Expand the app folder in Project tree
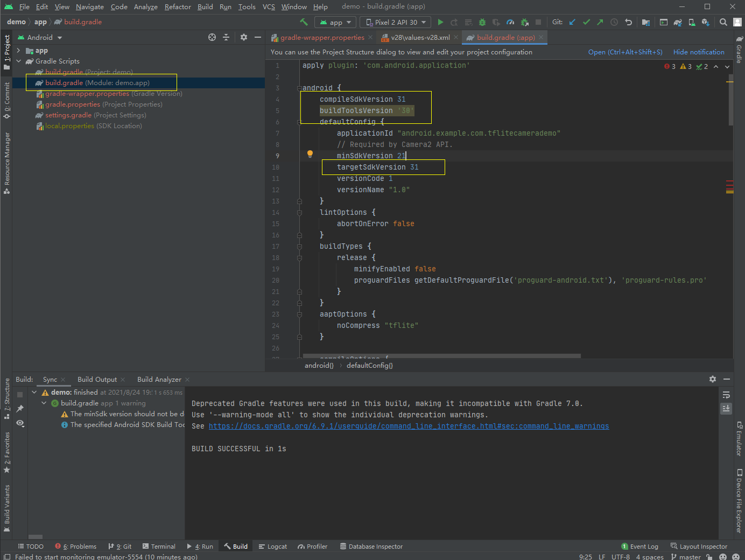The height and width of the screenshot is (560, 745). pyautogui.click(x=18, y=51)
